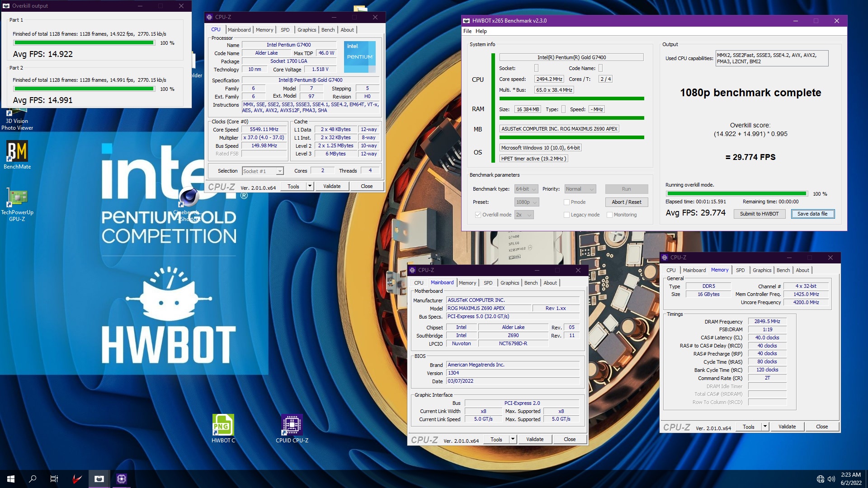Click HWBOT x265 Benchmark title bar icon
Viewport: 868px width, 488px height.
(467, 21)
